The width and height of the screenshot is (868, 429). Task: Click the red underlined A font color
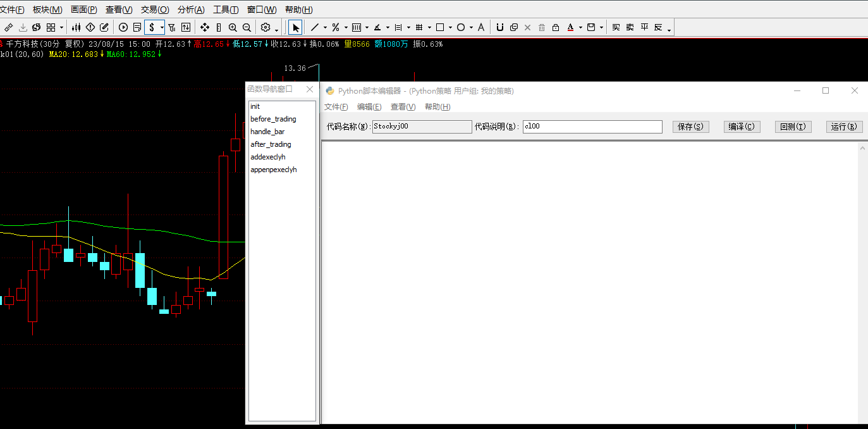pyautogui.click(x=570, y=27)
